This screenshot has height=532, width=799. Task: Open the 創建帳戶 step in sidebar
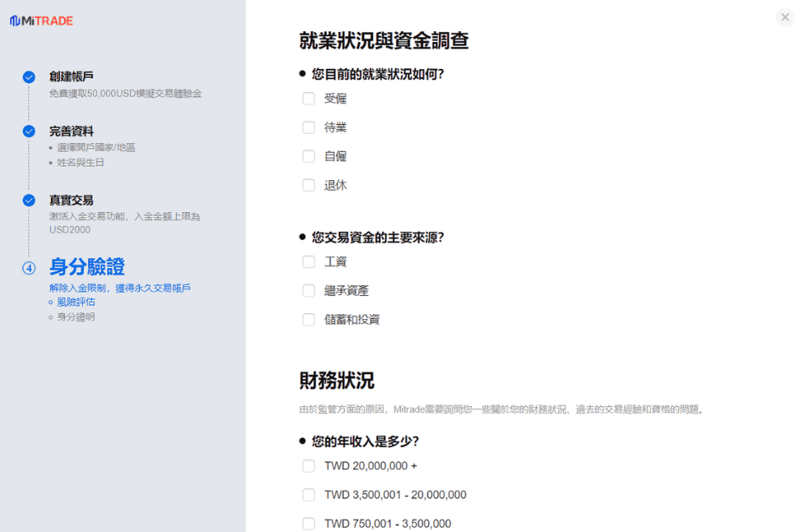(72, 76)
